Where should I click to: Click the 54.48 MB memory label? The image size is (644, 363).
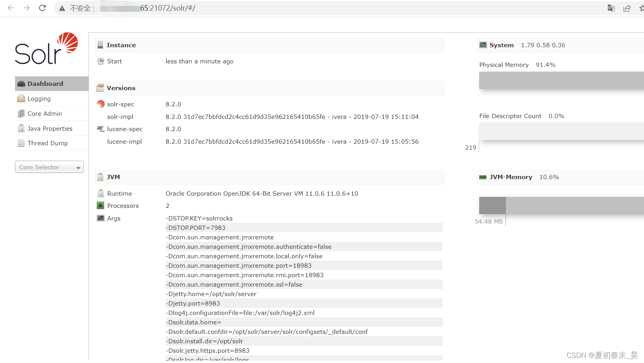(489, 222)
